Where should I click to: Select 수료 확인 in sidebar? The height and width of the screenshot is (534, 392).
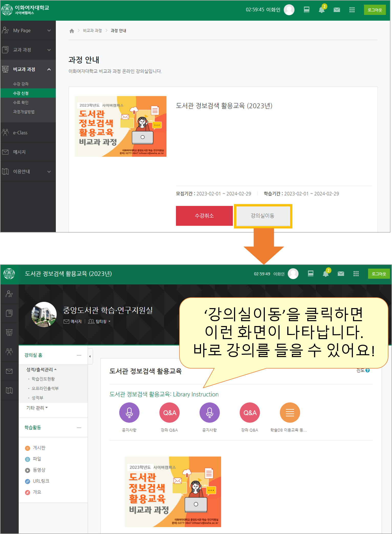coord(21,102)
